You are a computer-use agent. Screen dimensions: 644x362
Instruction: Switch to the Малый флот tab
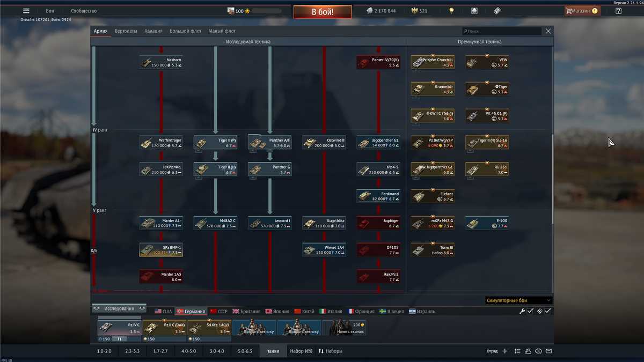coord(222,31)
